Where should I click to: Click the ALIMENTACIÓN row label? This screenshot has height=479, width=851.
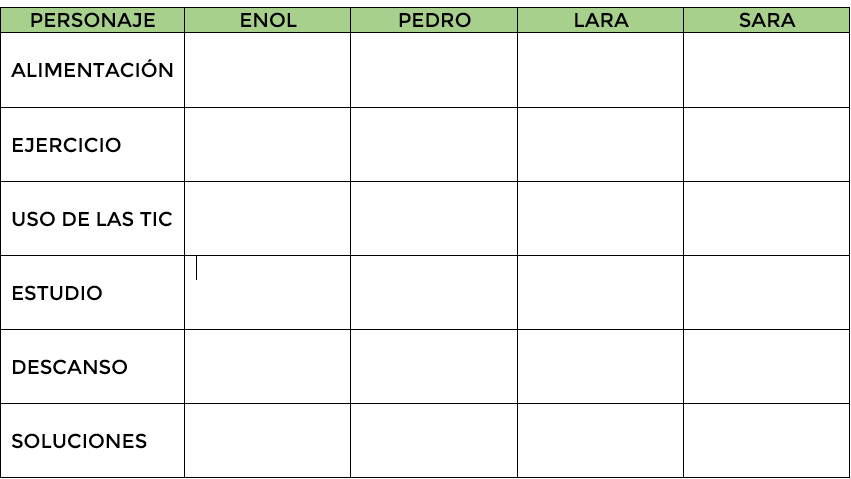click(92, 70)
